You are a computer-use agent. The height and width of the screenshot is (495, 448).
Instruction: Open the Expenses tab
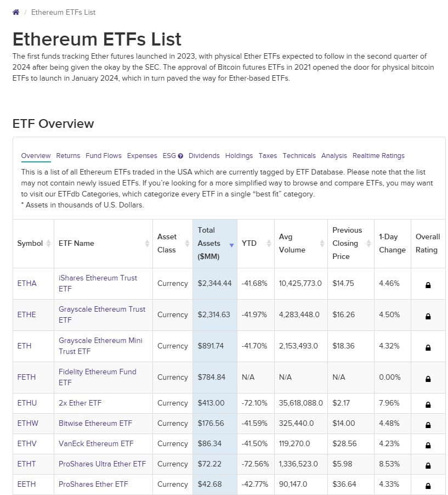142,156
